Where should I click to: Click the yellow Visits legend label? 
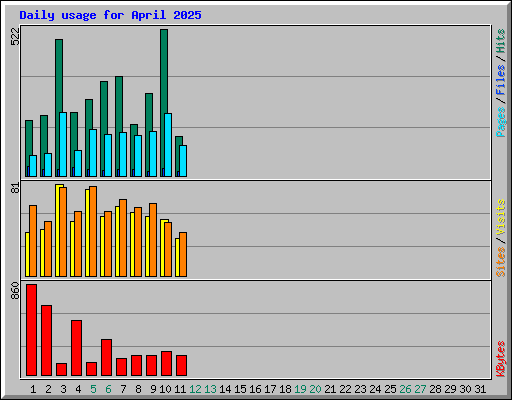click(500, 217)
